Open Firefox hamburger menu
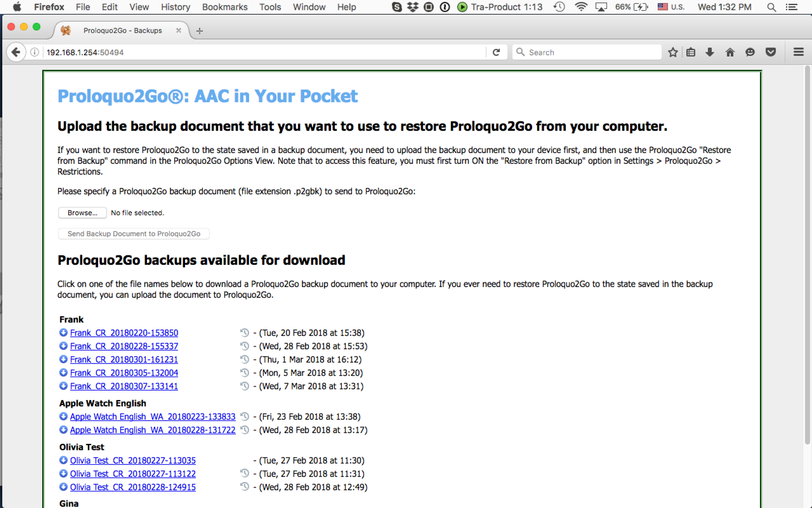812x508 pixels. (798, 52)
